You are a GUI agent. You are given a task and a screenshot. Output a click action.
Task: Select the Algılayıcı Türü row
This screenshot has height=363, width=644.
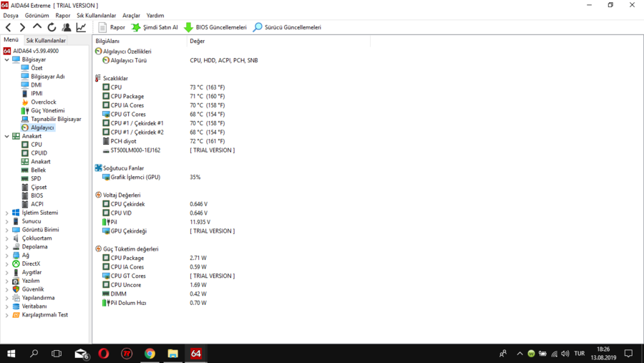pos(180,60)
